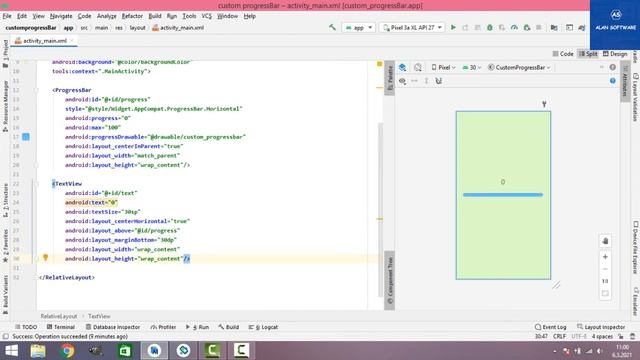Open the CRLF line separator selector
This screenshot has height=360, width=640.
point(559,336)
